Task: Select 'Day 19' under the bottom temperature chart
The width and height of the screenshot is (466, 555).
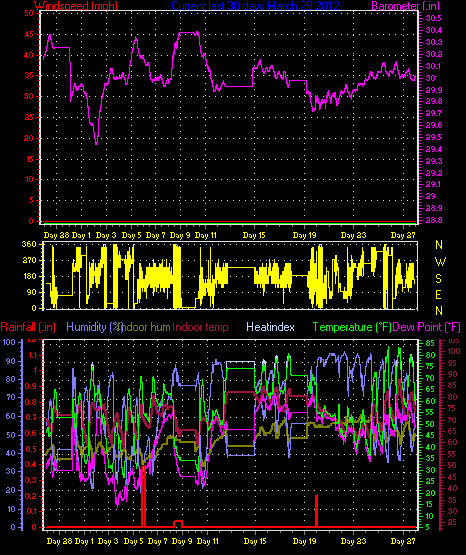Action: click(x=304, y=541)
